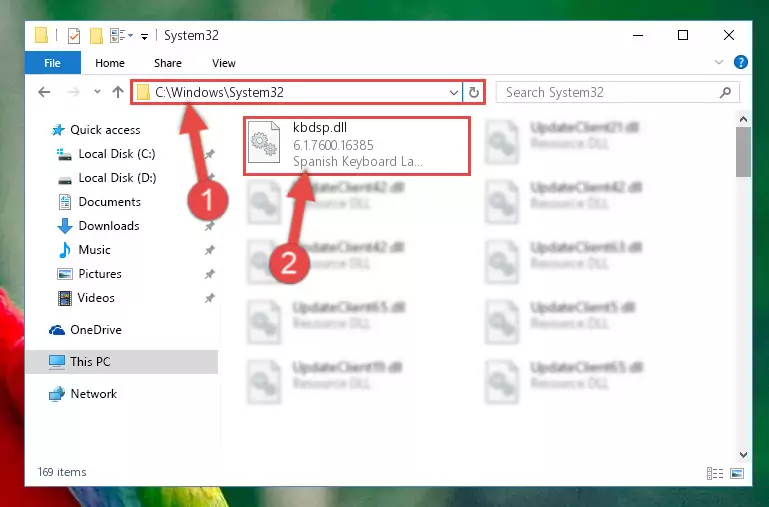Click the pin icon beside Music

coord(210,250)
